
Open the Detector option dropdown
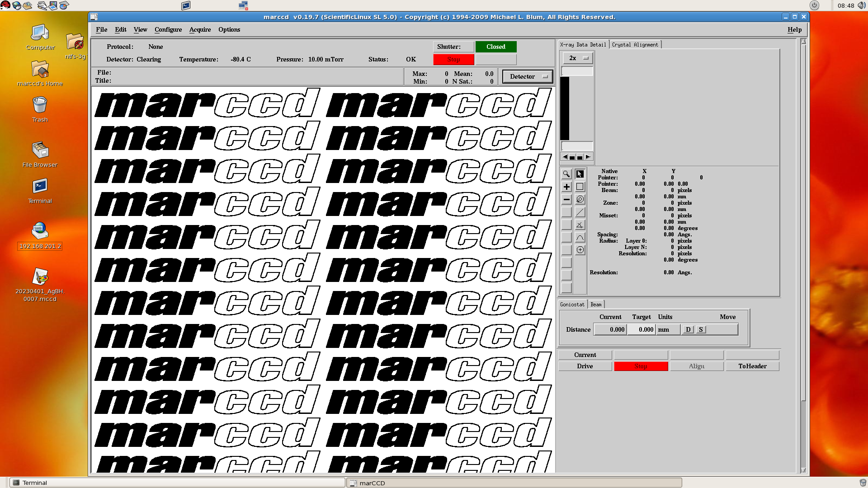[528, 76]
